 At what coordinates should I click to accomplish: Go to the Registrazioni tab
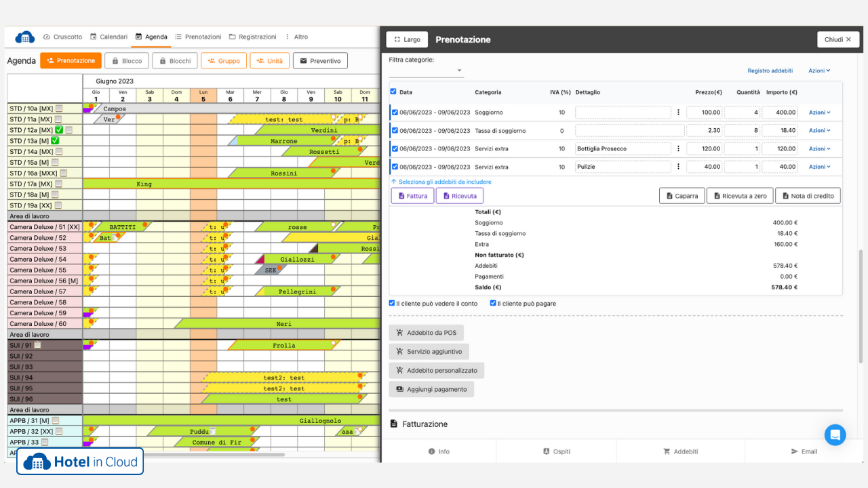tap(252, 37)
